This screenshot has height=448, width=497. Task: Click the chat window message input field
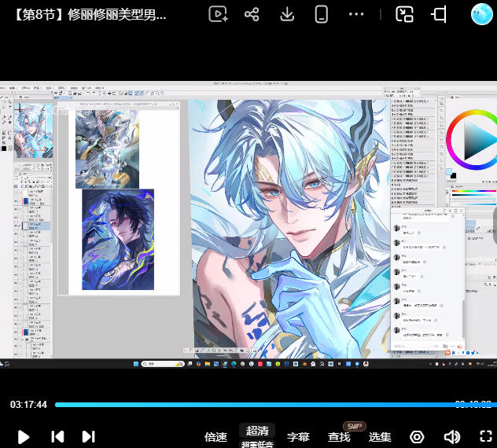click(417, 347)
